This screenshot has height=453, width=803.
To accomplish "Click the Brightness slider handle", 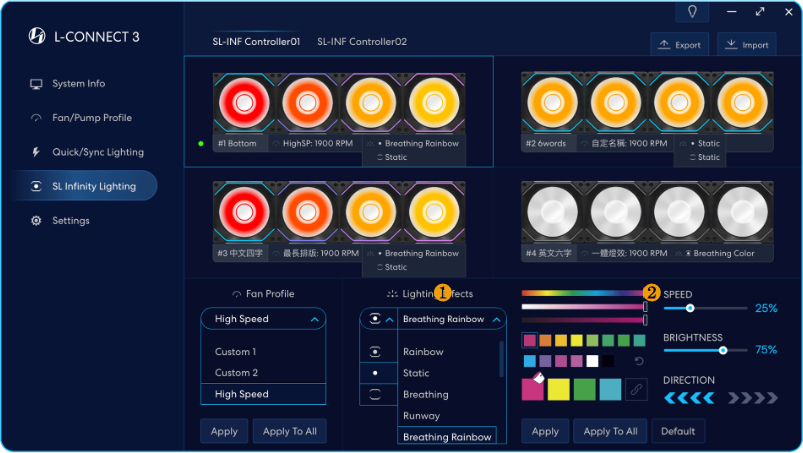I will 723,350.
